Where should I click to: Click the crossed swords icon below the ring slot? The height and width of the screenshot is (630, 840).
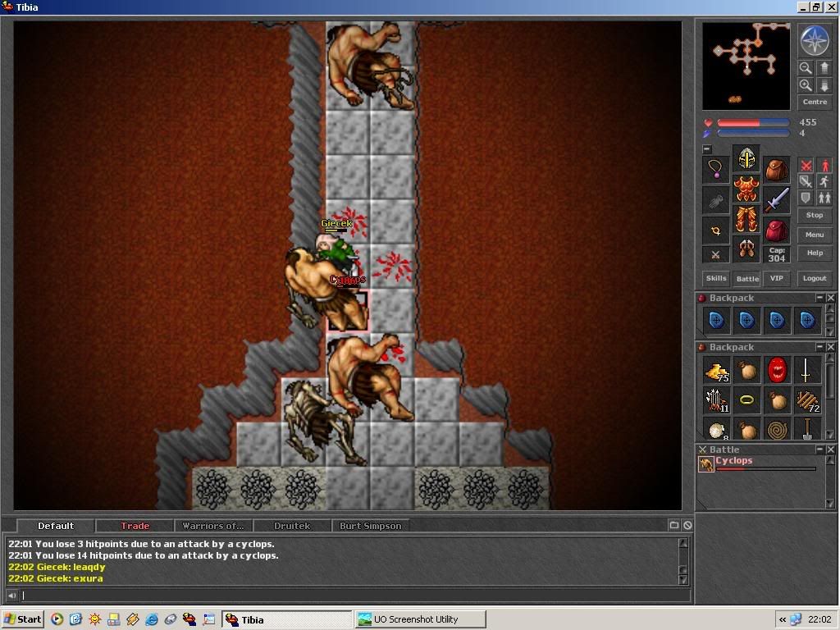pos(715,254)
